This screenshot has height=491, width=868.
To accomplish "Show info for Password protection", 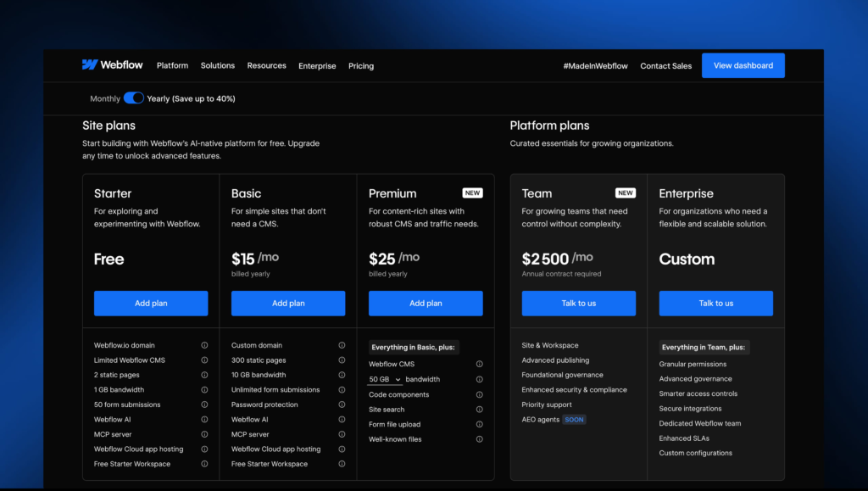I will point(342,405).
